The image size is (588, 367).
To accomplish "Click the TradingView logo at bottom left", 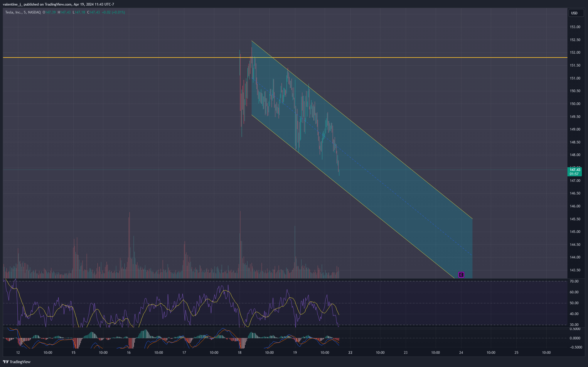I will pyautogui.click(x=17, y=362).
